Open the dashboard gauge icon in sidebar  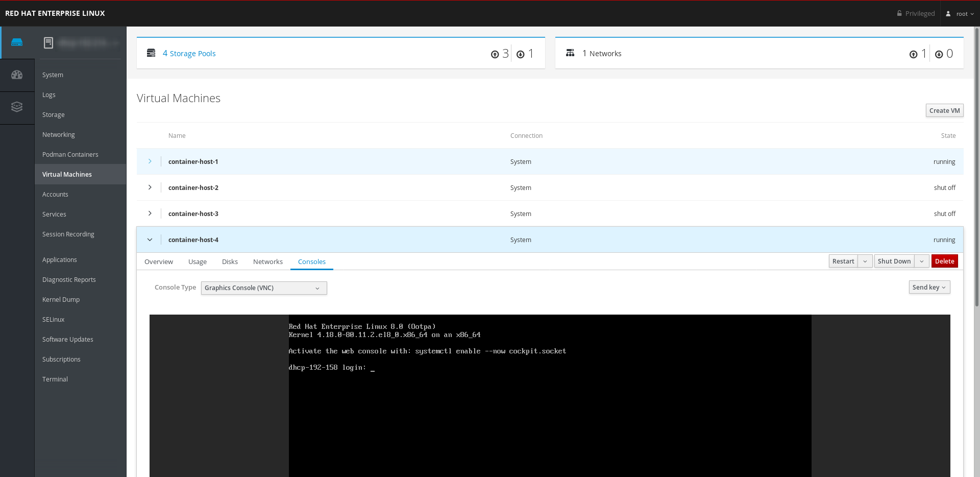(17, 75)
